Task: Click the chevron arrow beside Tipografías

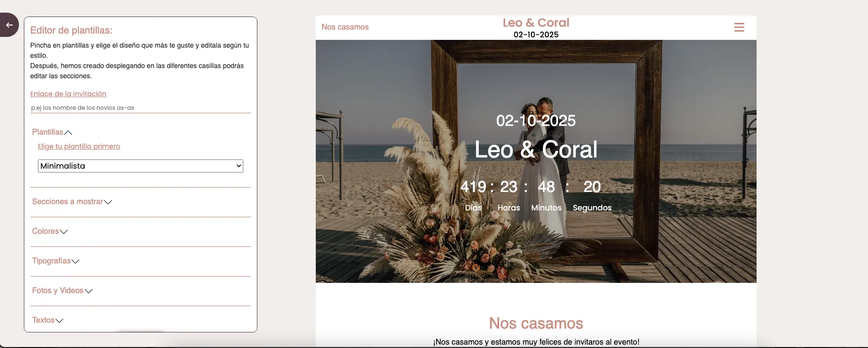Action: pos(75,261)
